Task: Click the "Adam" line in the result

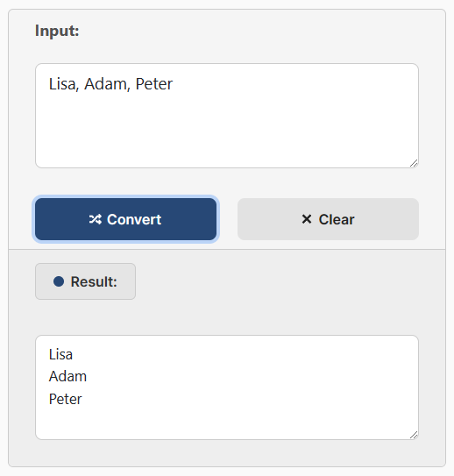Action: [x=67, y=376]
